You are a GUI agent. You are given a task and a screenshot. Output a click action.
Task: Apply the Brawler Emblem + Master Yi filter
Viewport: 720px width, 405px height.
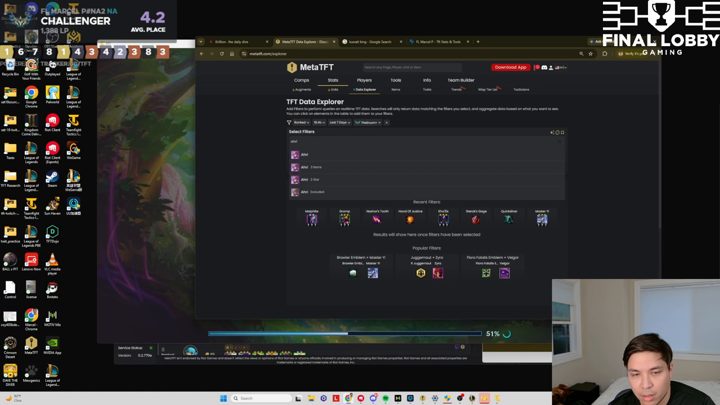pyautogui.click(x=361, y=267)
